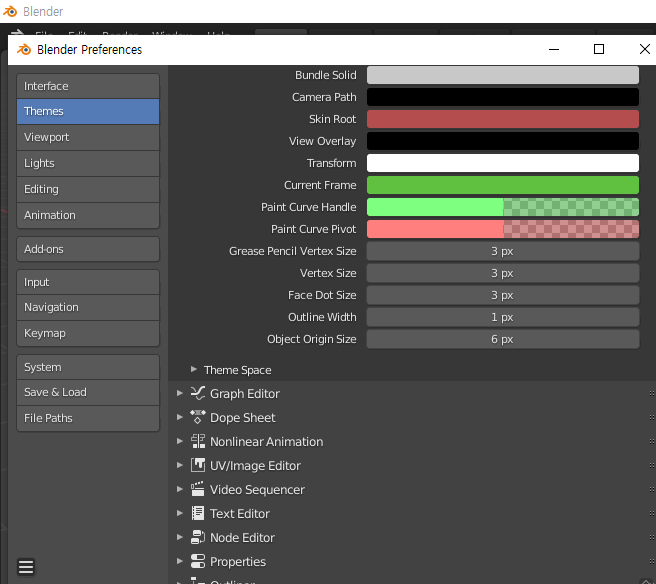Click the Graph Editor icon
Screen dimensions: 656x584
point(198,393)
